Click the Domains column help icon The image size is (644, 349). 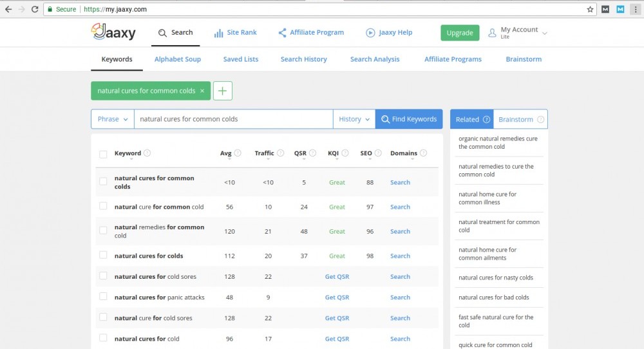pos(424,153)
